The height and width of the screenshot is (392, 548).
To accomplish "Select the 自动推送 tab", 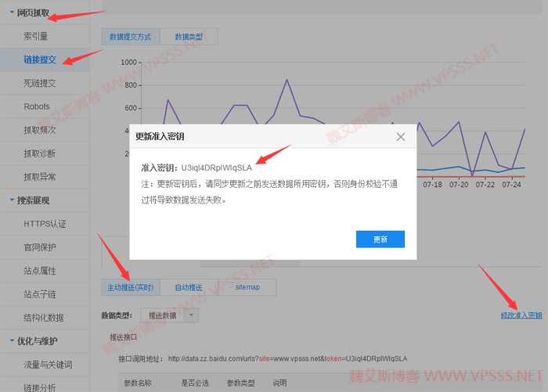I will (189, 287).
